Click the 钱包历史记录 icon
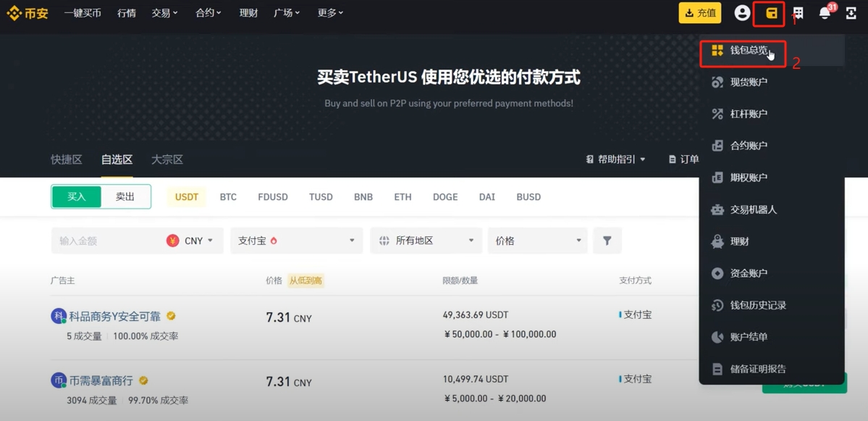868x421 pixels. (717, 305)
